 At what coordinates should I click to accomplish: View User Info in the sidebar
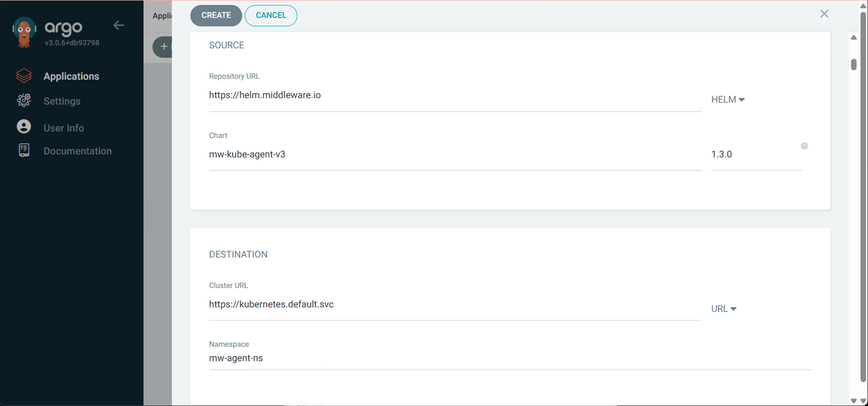(64, 128)
